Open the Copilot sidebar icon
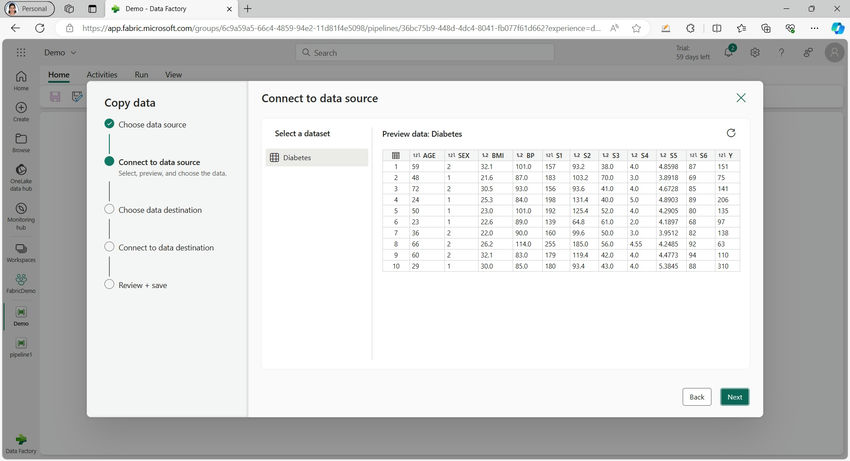 pyautogui.click(x=838, y=28)
